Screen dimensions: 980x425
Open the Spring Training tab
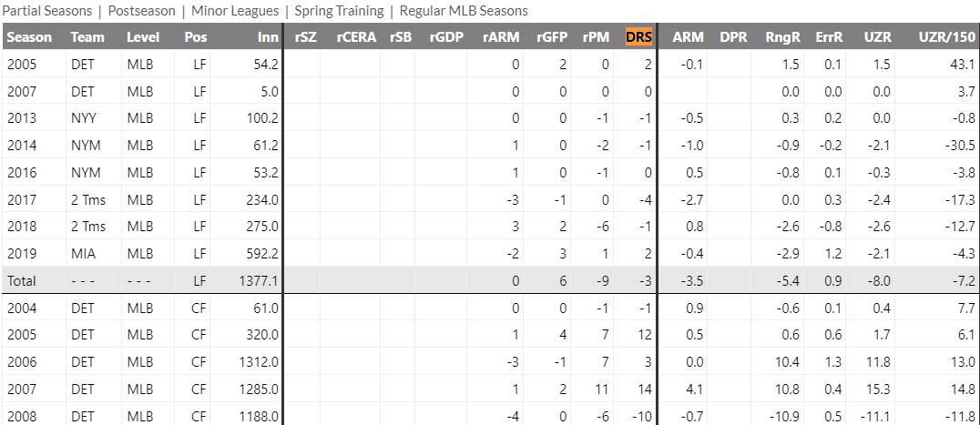(x=339, y=11)
